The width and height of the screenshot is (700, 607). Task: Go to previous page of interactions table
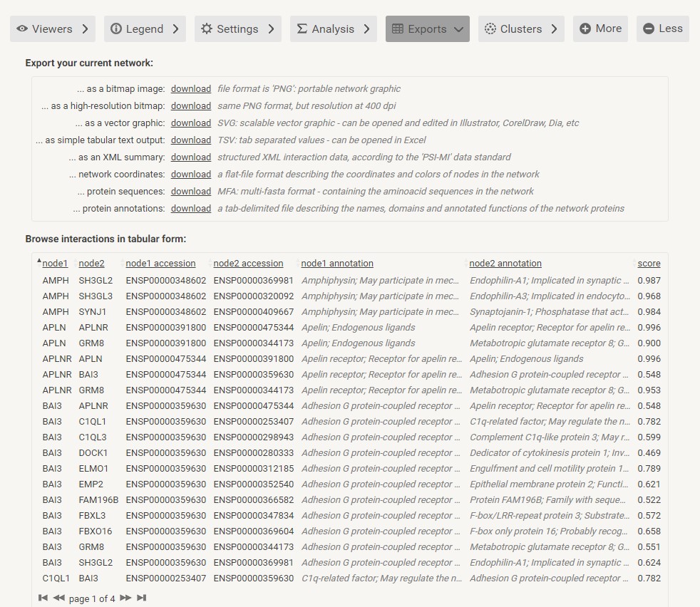coord(59,598)
